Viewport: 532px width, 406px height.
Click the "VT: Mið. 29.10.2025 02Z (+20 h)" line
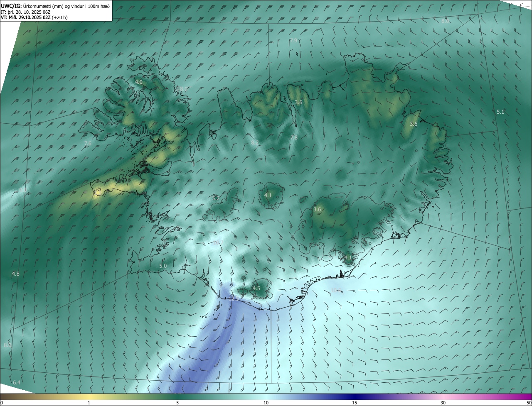click(34, 17)
